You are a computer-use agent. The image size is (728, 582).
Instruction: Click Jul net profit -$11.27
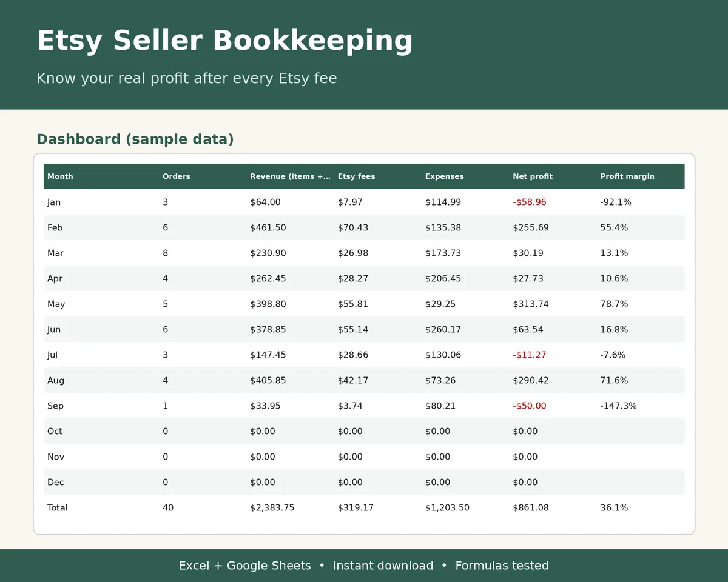[x=529, y=355]
